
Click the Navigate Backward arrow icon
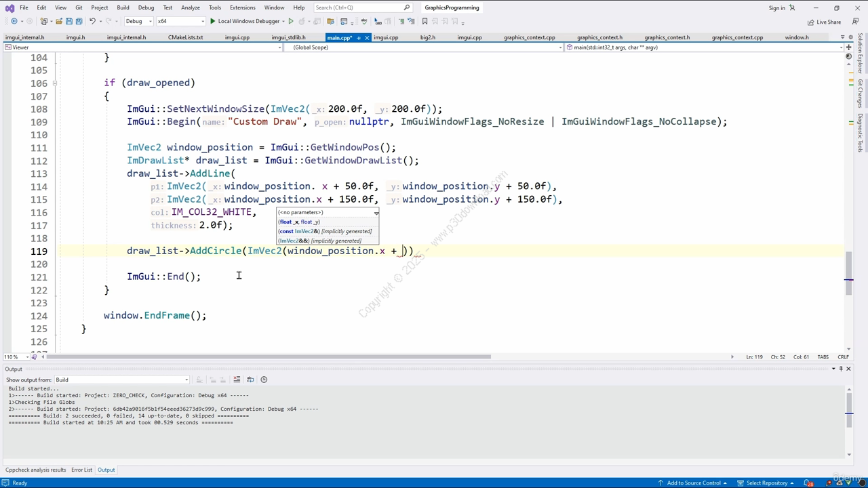coord(14,21)
